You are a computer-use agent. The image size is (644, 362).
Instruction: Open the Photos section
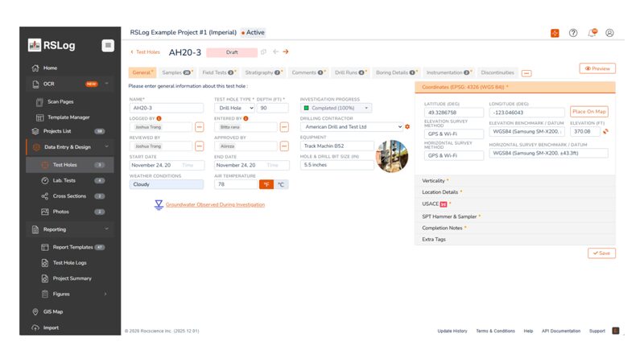60,212
